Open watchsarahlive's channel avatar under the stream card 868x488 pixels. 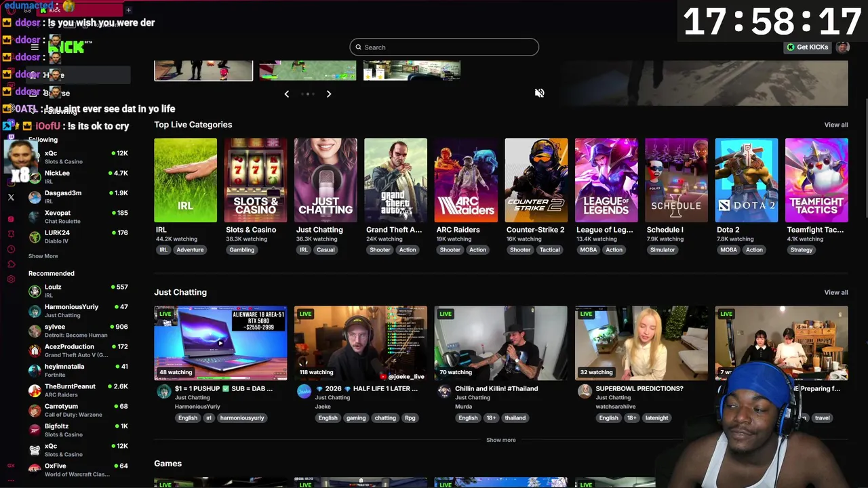pos(585,392)
